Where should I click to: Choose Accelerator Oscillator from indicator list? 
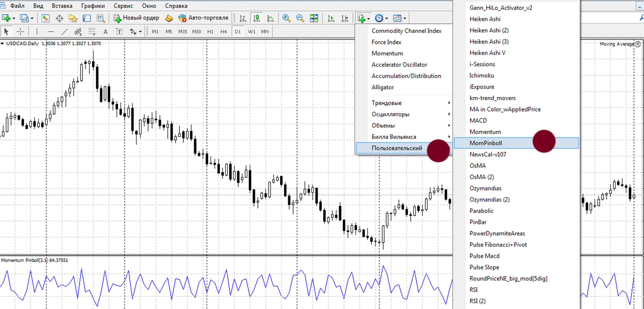click(x=404, y=64)
